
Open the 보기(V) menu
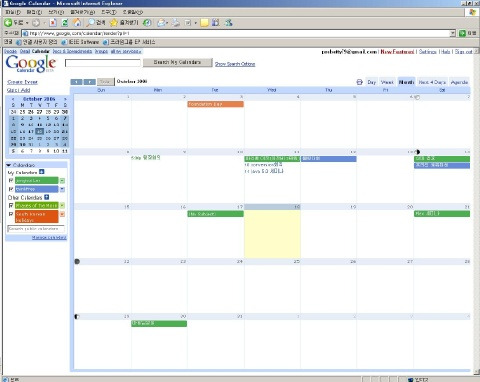tap(56, 12)
